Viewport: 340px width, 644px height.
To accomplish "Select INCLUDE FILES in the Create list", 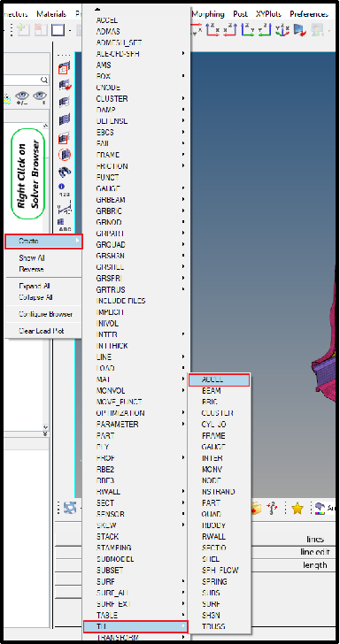I will pos(121,301).
